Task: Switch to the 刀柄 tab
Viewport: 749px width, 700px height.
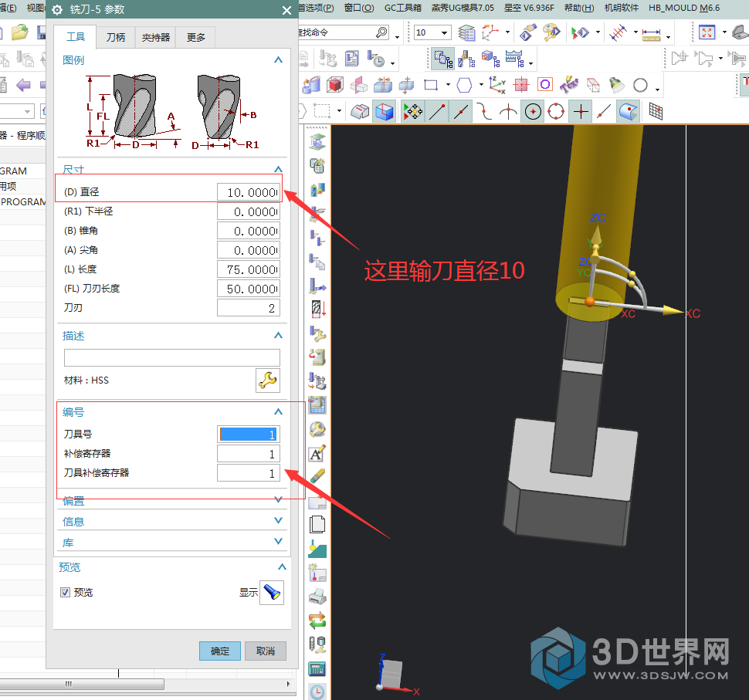Action: click(x=116, y=37)
